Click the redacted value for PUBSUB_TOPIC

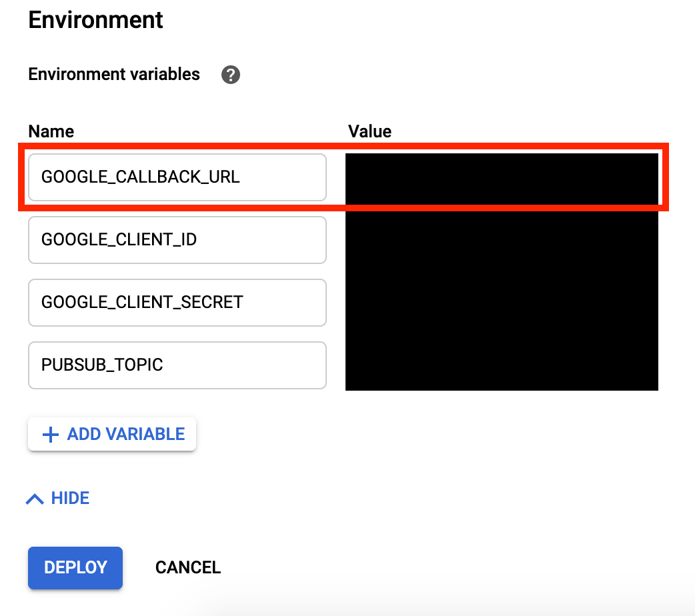click(x=502, y=365)
